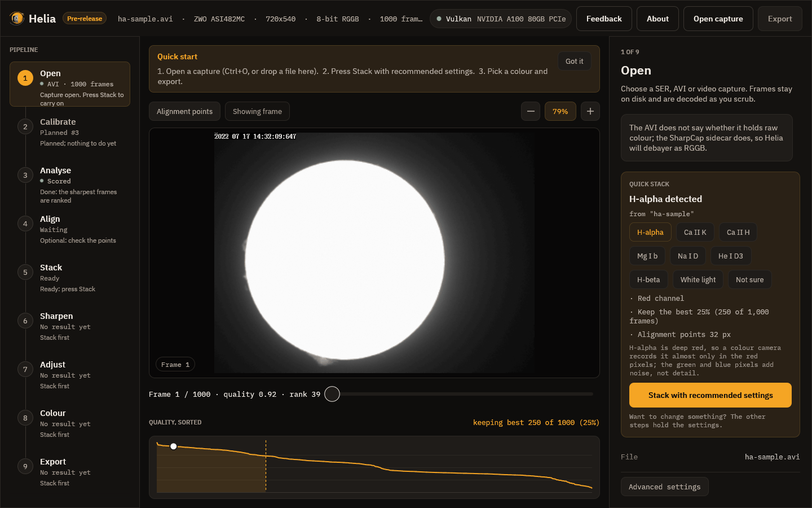Go to pipeline step 7 Adjust
812x508 pixels.
tap(70, 375)
